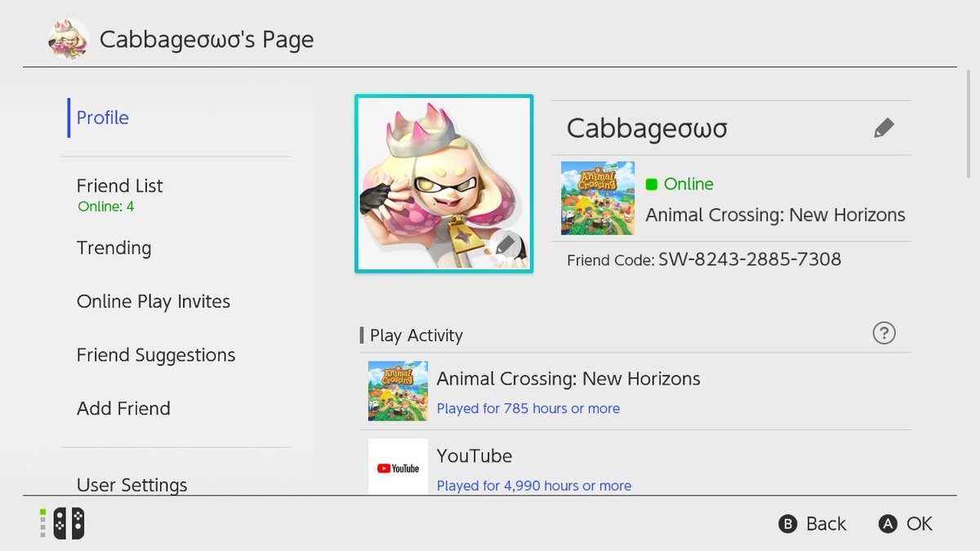Viewport: 980px width, 551px height.
Task: Choose Add Friend in the sidebar
Action: coord(123,409)
